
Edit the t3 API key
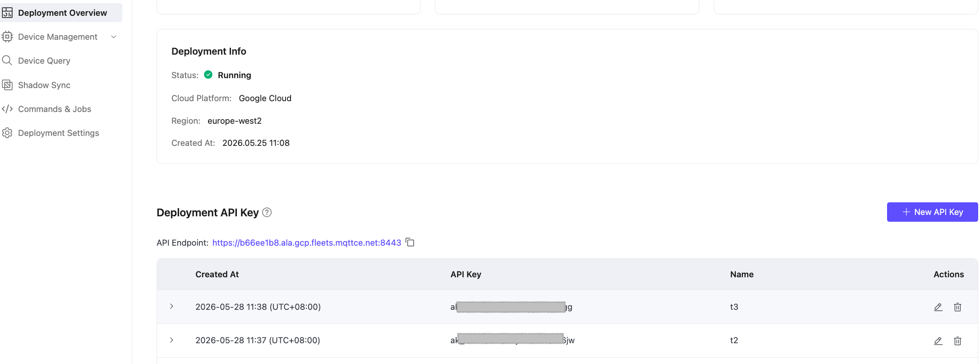[938, 307]
